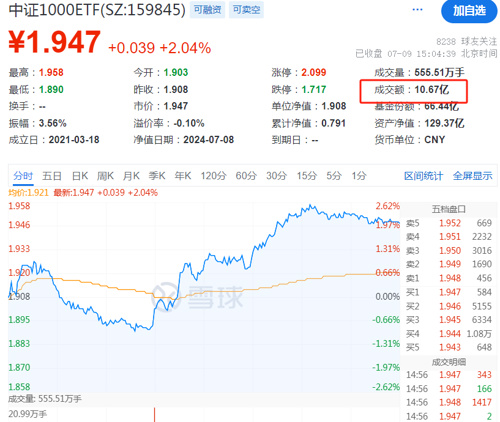
Task: Select the 分时 chart tab
Action: 23,176
